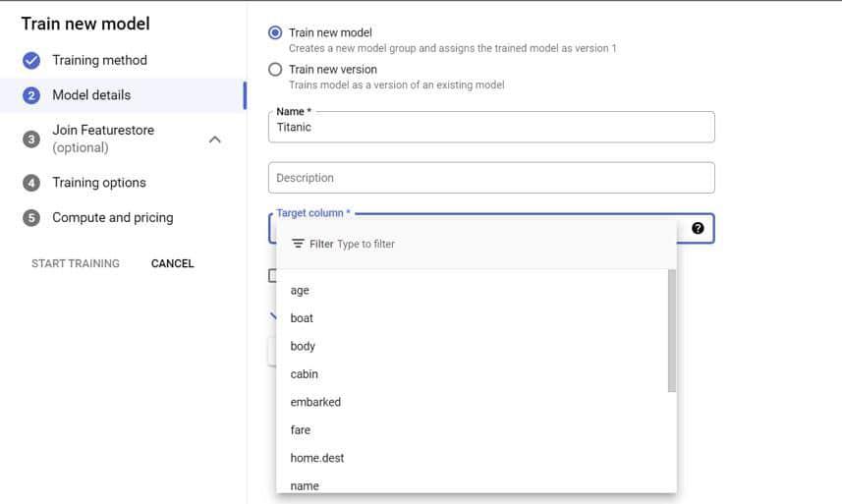Choose 'age' from the target column list
842x504 pixels.
click(300, 291)
